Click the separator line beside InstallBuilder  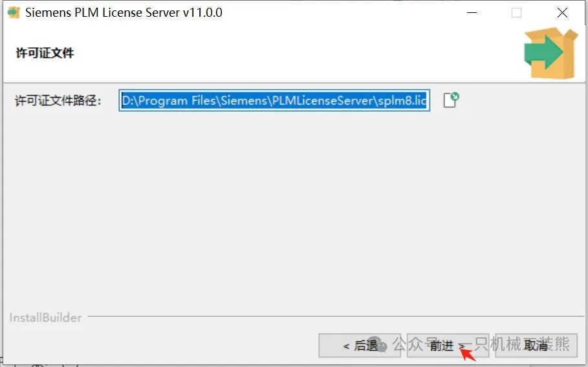click(336, 317)
